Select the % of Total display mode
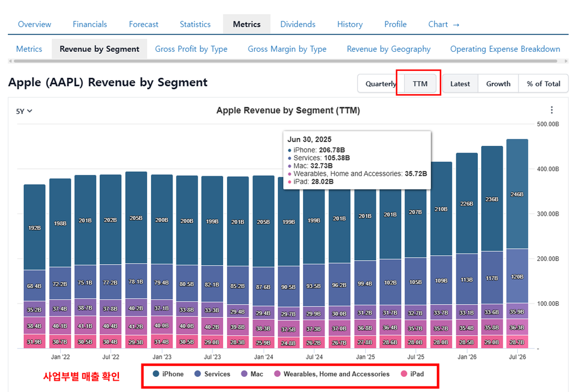This screenshot has height=392, width=577. coord(544,84)
